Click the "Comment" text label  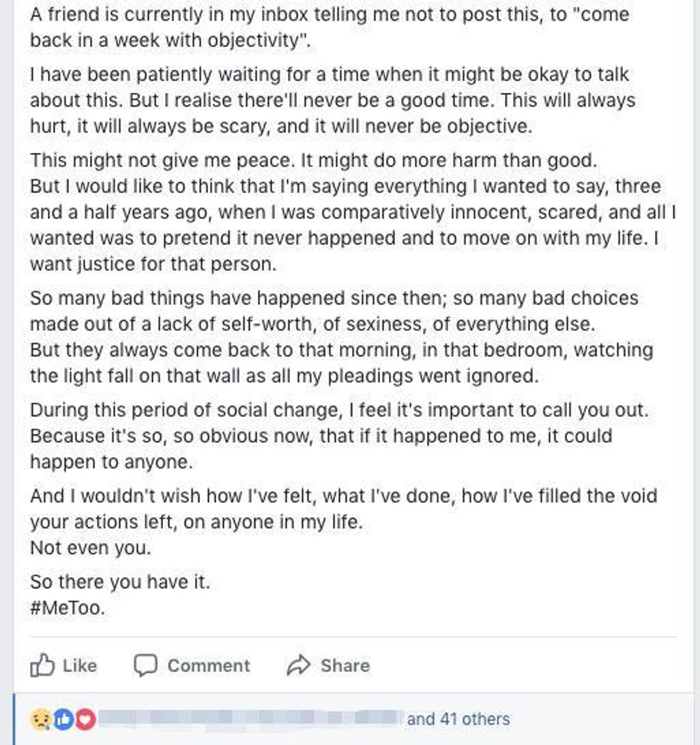[x=209, y=666]
